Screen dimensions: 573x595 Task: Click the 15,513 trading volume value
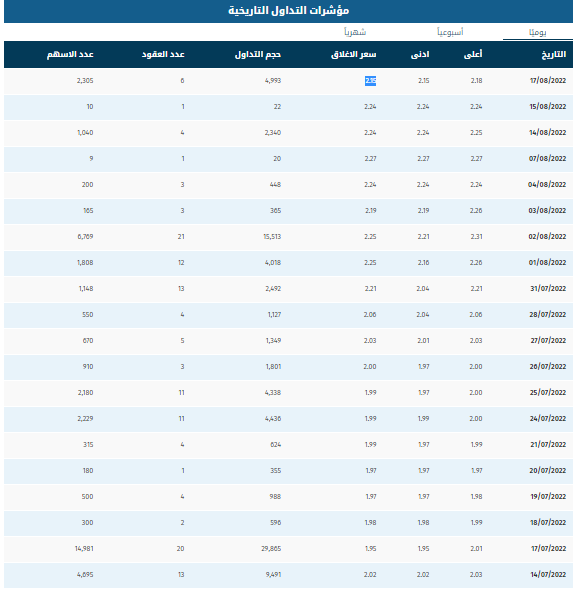click(272, 237)
